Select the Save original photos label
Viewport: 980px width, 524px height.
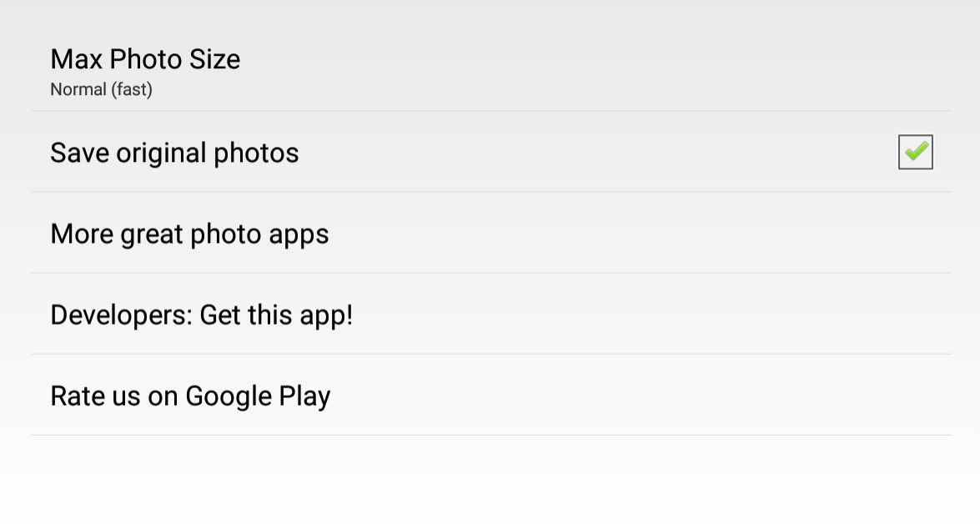pyautogui.click(x=174, y=153)
